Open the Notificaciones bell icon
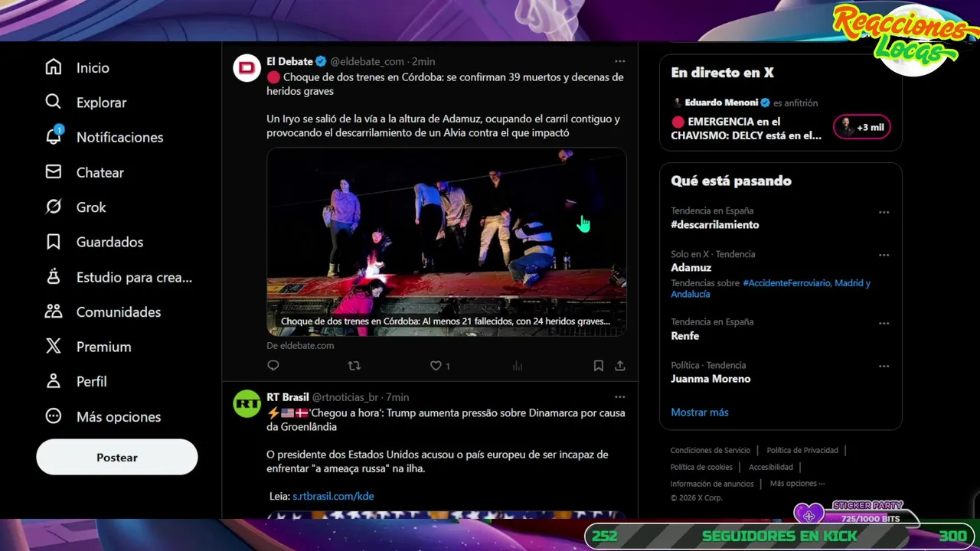The height and width of the screenshot is (551, 980). (x=53, y=137)
